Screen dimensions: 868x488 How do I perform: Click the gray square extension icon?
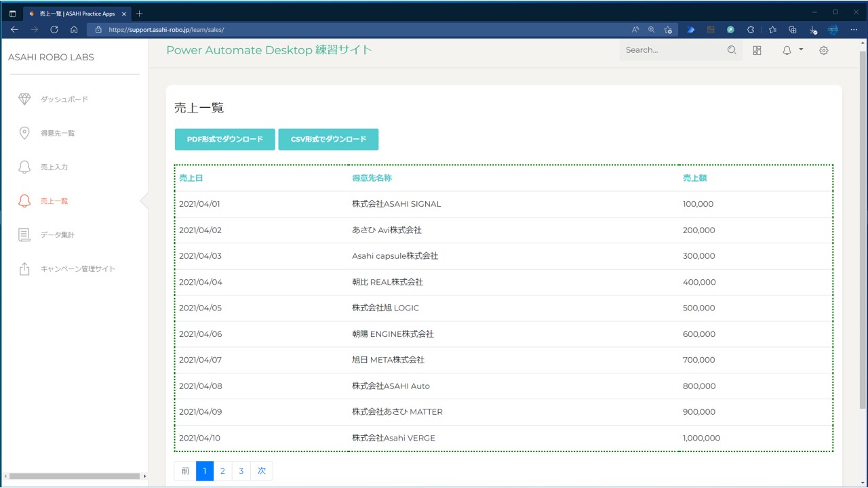pos(711,30)
